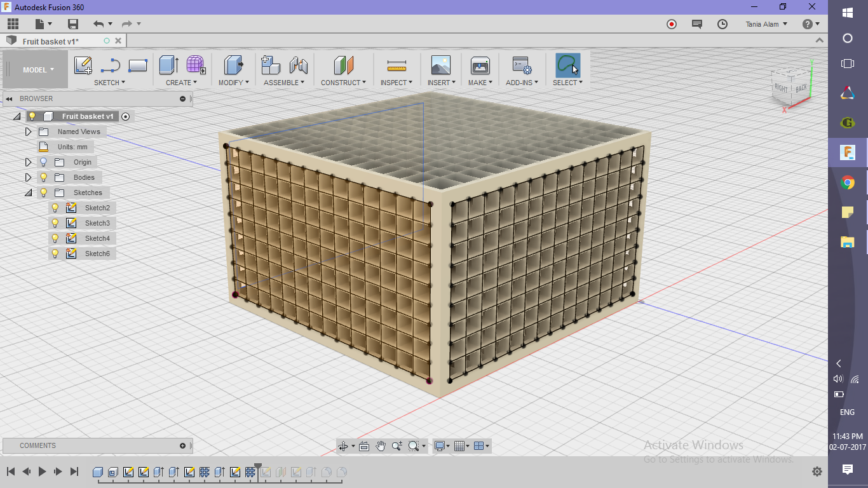868x488 pixels.
Task: Open the notifications speech-bubble icon
Action: click(697, 24)
